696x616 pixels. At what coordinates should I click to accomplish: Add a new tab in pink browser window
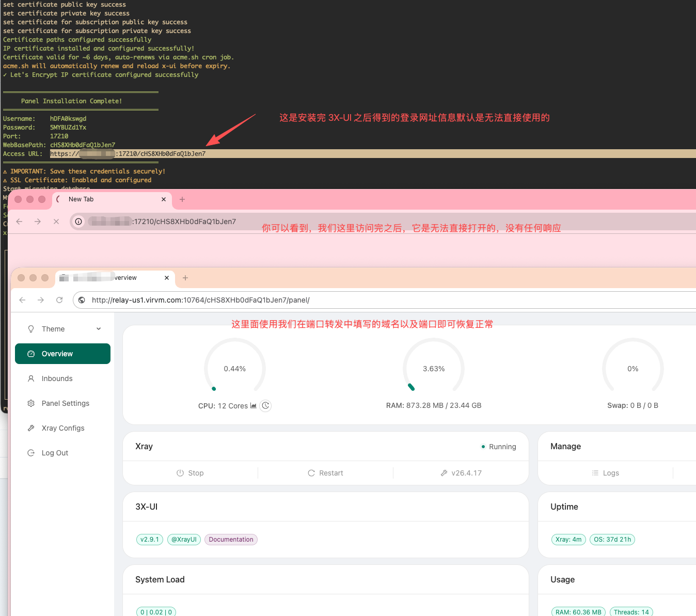tap(182, 199)
